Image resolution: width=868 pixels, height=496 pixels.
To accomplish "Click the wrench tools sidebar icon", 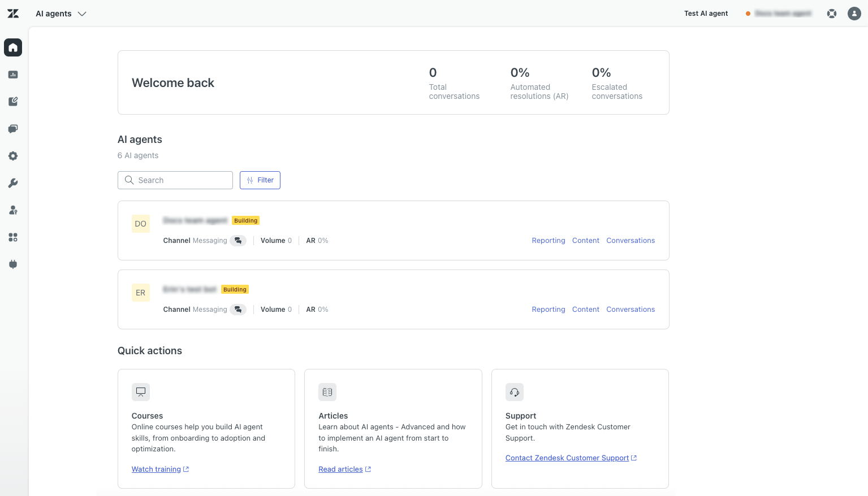I will point(13,183).
